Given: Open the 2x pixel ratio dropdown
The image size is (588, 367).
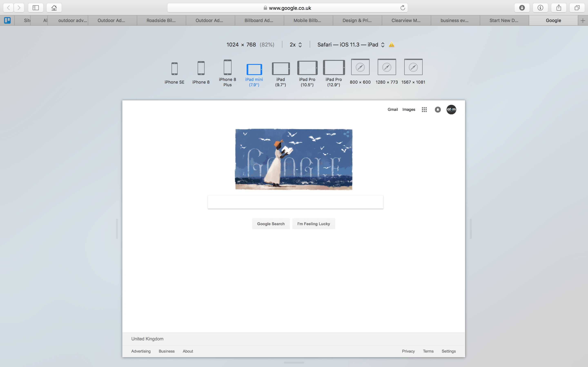Looking at the screenshot, I should pyautogui.click(x=295, y=45).
